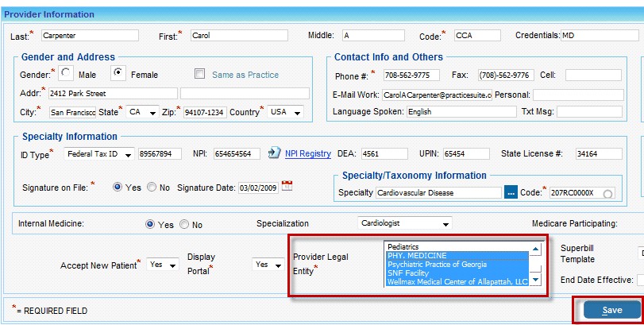Image resolution: width=644 pixels, height=325 pixels.
Task: Click the Last name input field
Action: [x=89, y=36]
